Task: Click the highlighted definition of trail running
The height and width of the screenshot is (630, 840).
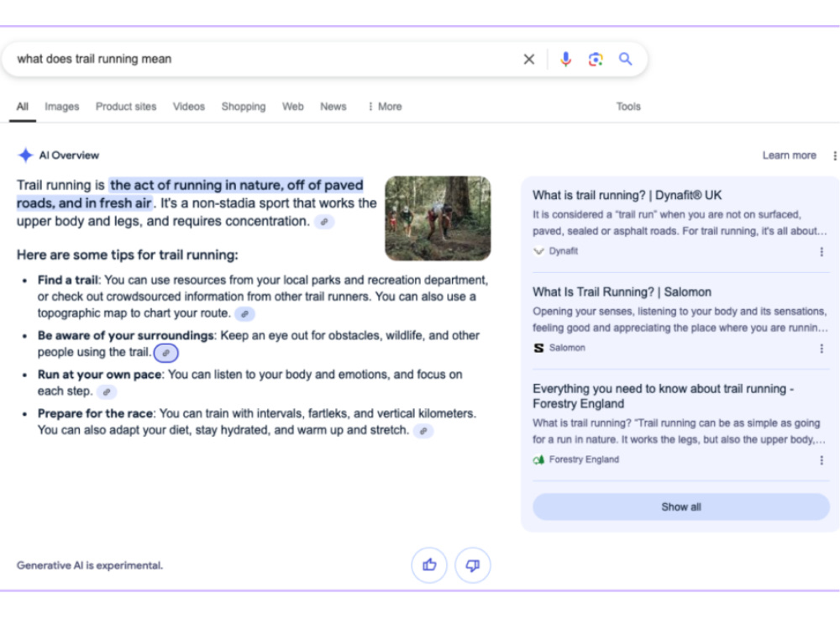Action: [x=190, y=194]
